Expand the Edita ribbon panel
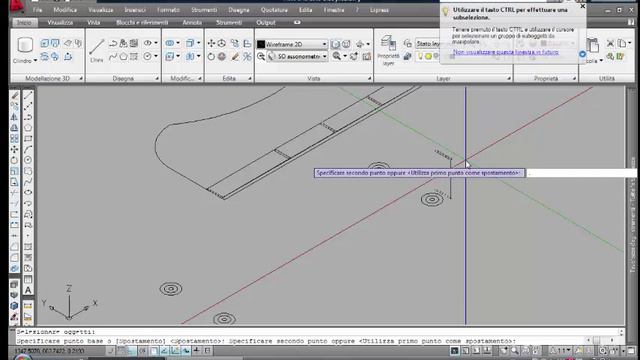Image resolution: width=640 pixels, height=360 pixels. click(x=250, y=78)
